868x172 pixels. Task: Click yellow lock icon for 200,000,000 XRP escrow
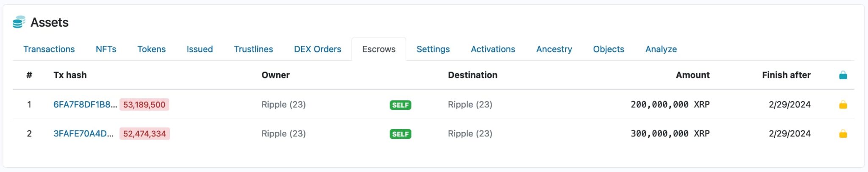coord(843,105)
